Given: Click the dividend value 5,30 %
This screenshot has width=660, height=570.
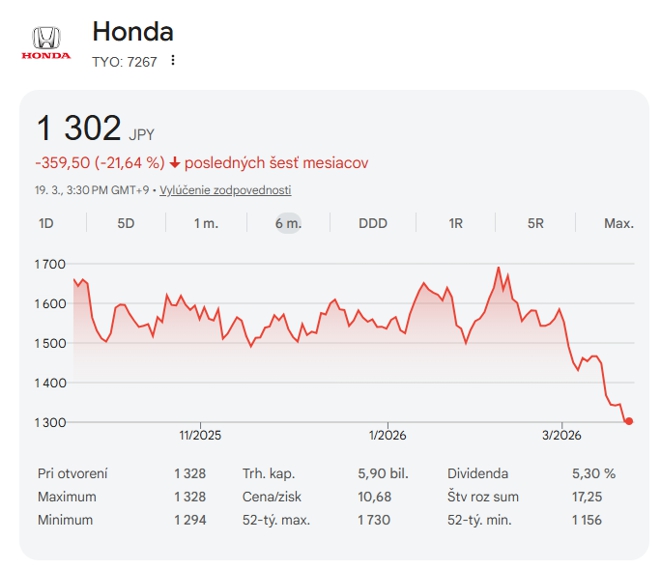Looking at the screenshot, I should (x=593, y=474).
